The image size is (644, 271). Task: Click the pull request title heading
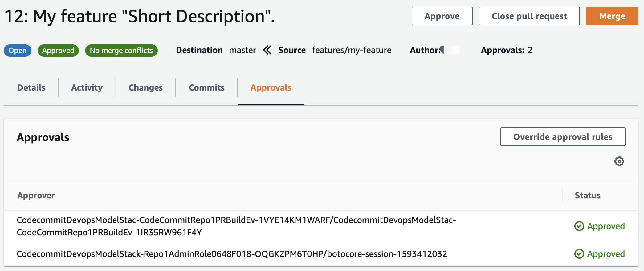140,16
